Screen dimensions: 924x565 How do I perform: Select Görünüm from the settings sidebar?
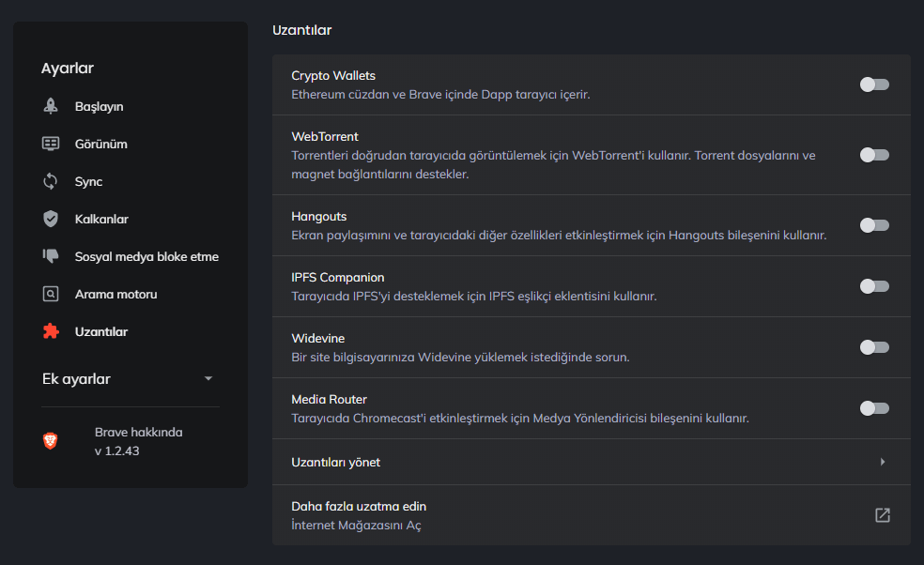(x=100, y=144)
